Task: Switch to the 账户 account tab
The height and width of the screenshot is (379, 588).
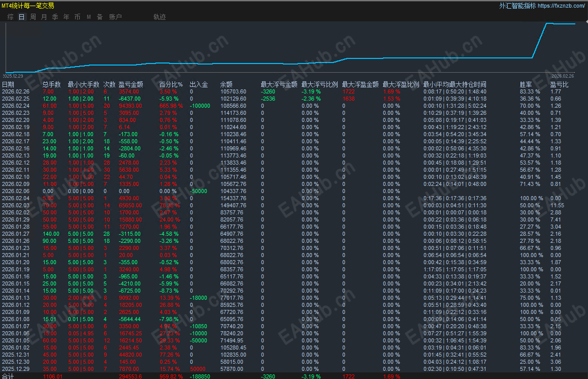Action: coord(115,17)
